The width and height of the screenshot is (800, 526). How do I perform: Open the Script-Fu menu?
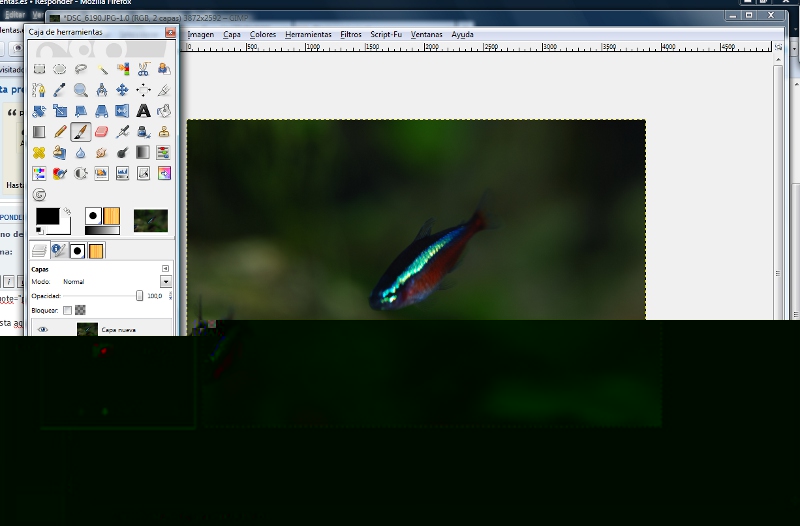click(x=386, y=34)
